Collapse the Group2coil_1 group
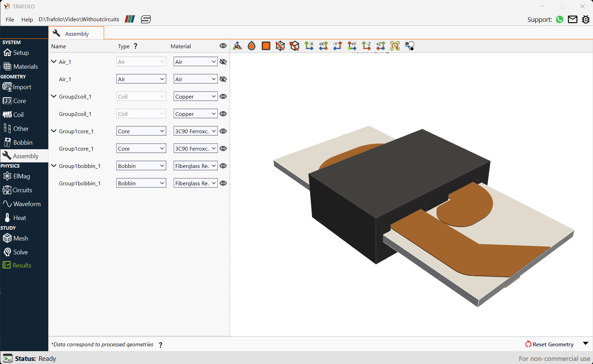The height and width of the screenshot is (364, 593). click(53, 96)
